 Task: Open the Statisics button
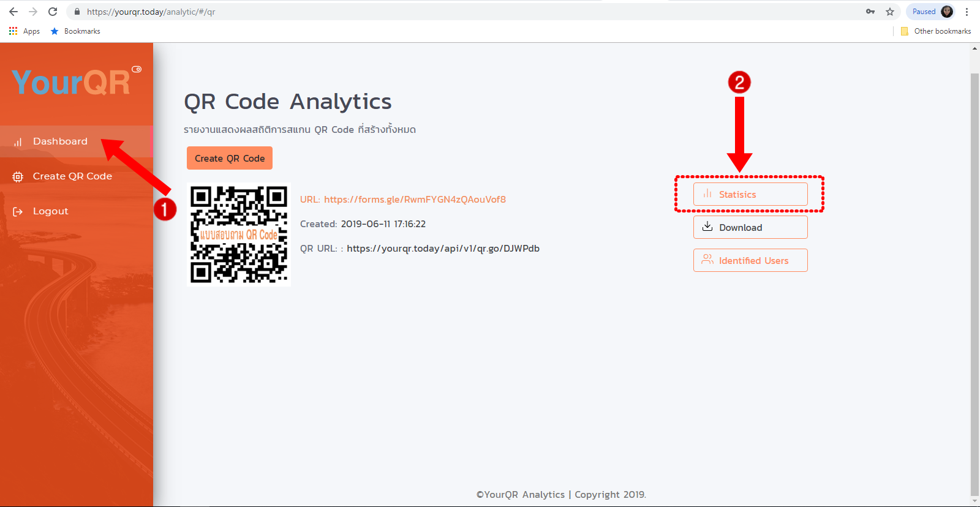(750, 194)
